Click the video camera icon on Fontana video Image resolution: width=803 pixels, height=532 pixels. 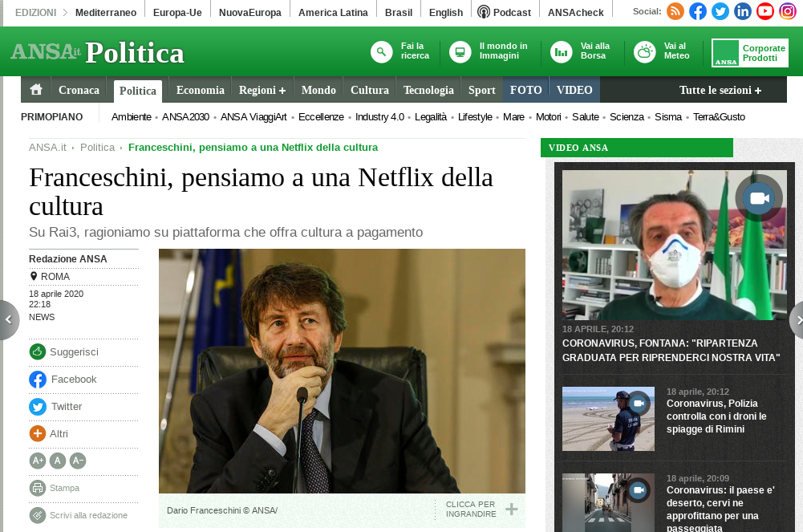(x=759, y=198)
